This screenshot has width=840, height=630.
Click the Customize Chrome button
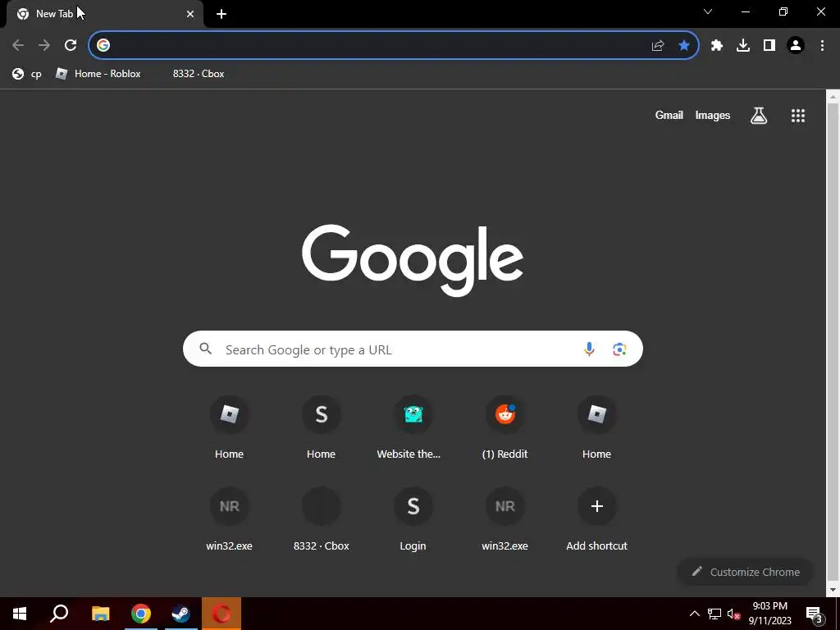coord(745,572)
